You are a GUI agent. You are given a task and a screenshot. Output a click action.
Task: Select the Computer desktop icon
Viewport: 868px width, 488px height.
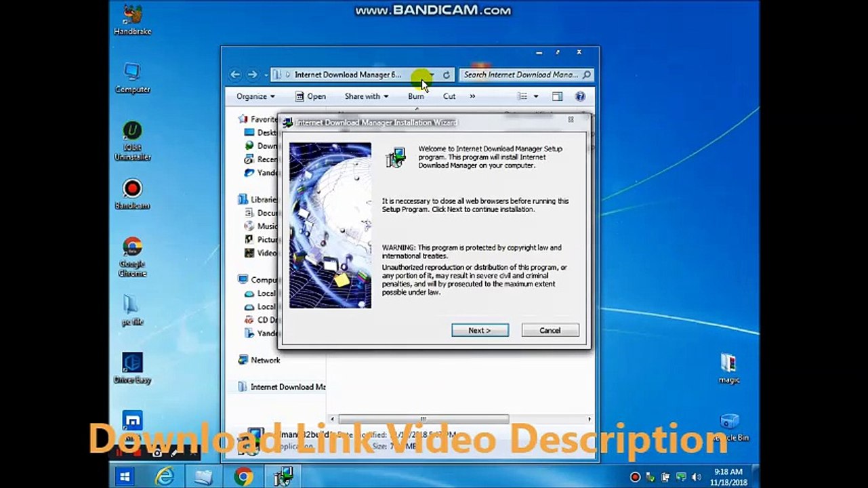click(132, 78)
